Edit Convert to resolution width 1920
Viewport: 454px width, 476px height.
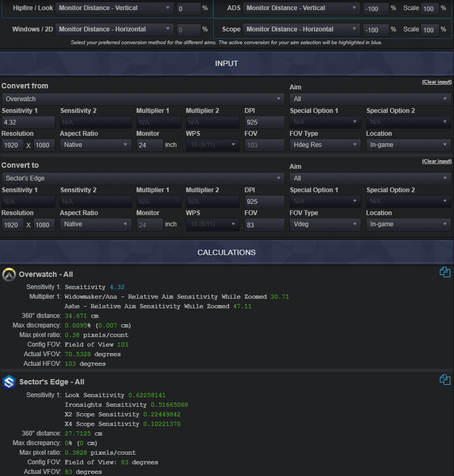(x=12, y=225)
